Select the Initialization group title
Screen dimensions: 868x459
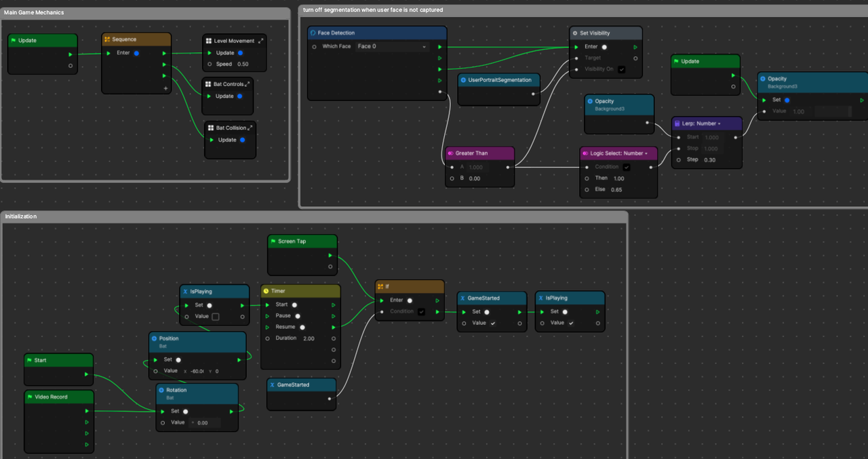[x=21, y=216]
